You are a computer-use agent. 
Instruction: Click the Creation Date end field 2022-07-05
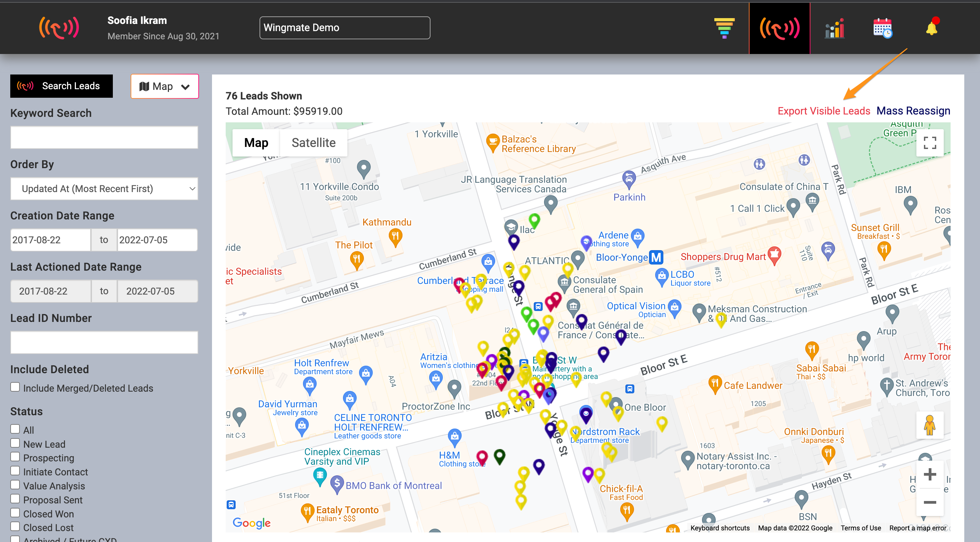(158, 240)
